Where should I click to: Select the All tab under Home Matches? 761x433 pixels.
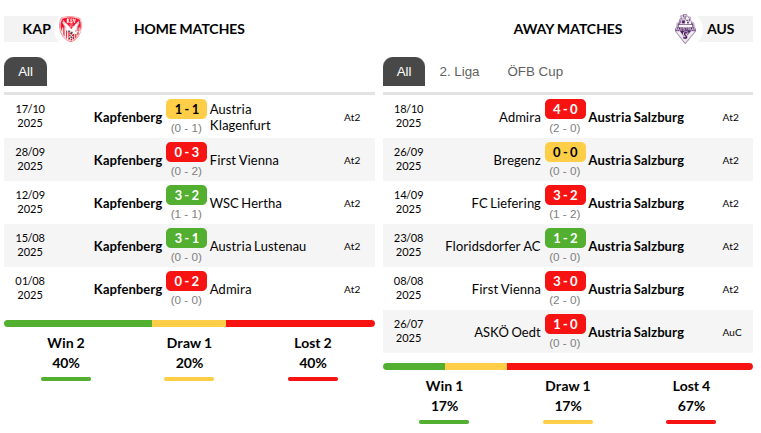(25, 72)
